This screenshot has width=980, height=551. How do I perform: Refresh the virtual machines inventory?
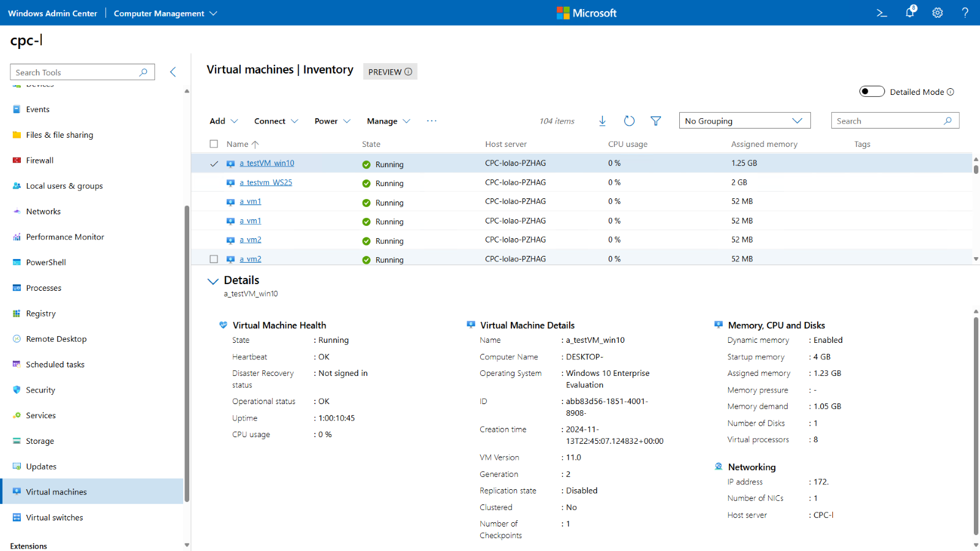(629, 121)
